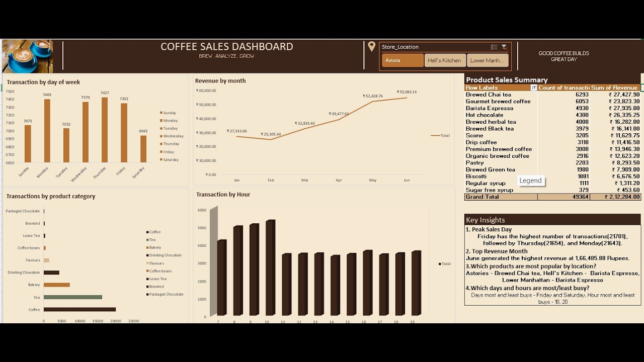Click the COFFEE SALES DASHBOARD title
This screenshot has height=362, width=644.
(x=227, y=46)
